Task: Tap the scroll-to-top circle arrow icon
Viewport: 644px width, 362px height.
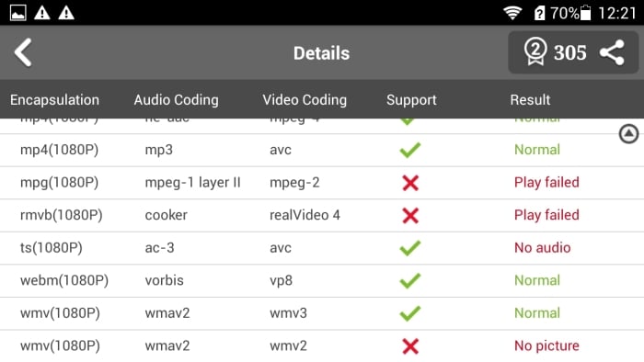Action: (628, 133)
